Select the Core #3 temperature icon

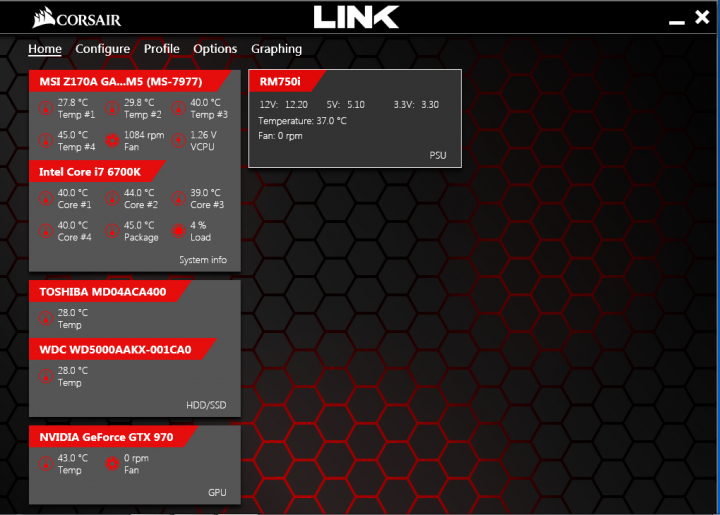pos(179,198)
